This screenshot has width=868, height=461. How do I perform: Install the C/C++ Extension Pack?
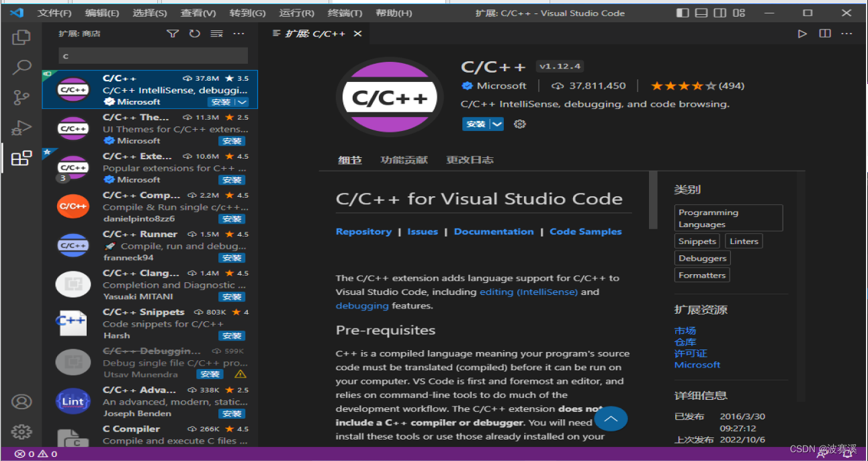coord(232,180)
